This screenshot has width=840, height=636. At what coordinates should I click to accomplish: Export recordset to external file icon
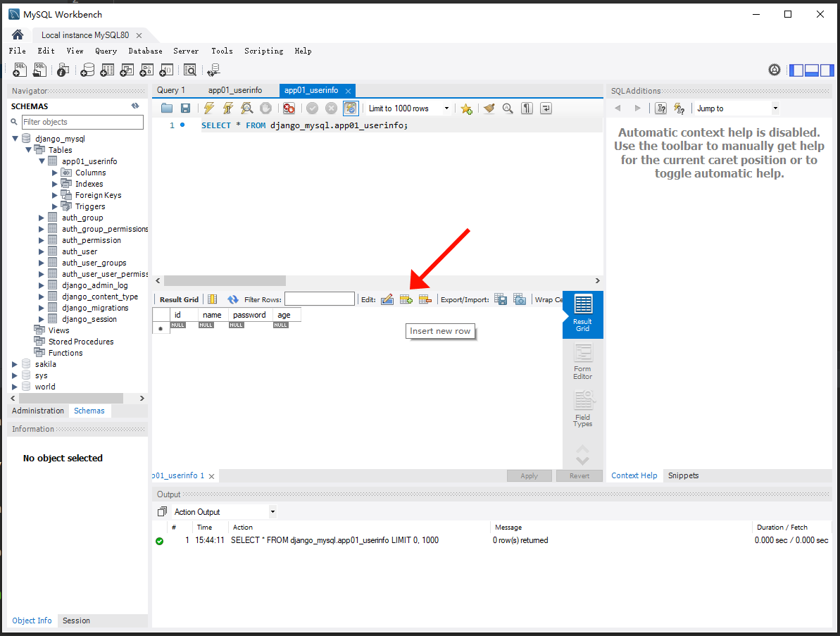click(501, 299)
